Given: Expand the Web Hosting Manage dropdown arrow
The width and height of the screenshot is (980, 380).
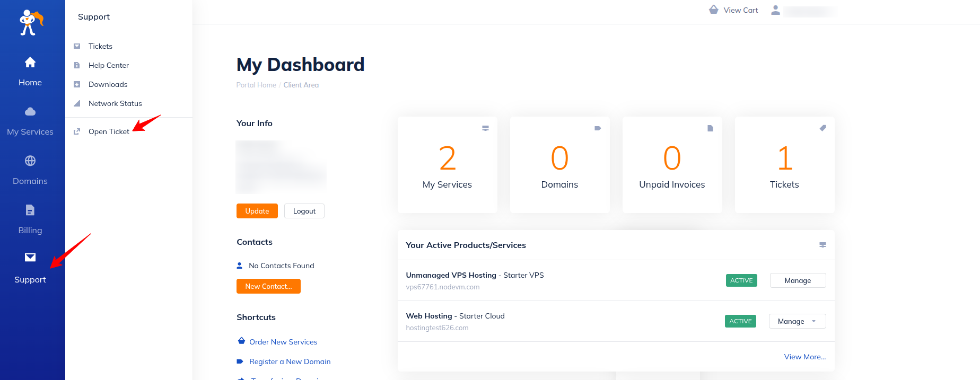Looking at the screenshot, I should [814, 321].
